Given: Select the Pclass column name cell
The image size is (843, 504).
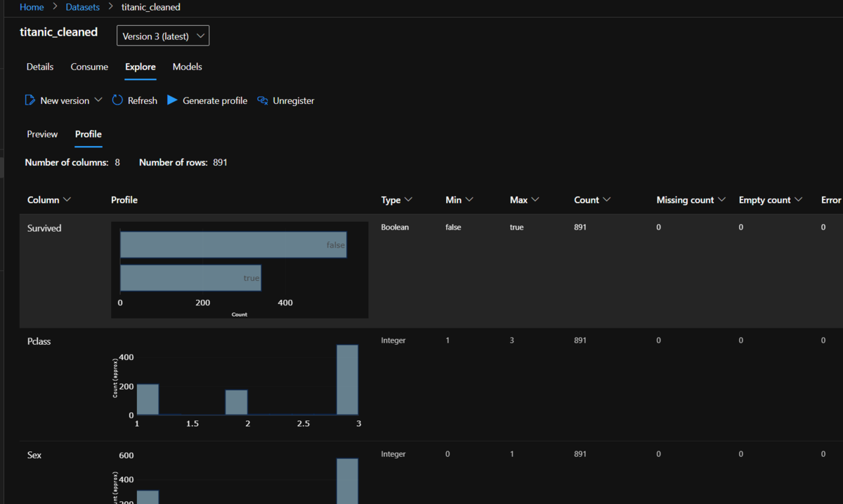Looking at the screenshot, I should pyautogui.click(x=39, y=341).
